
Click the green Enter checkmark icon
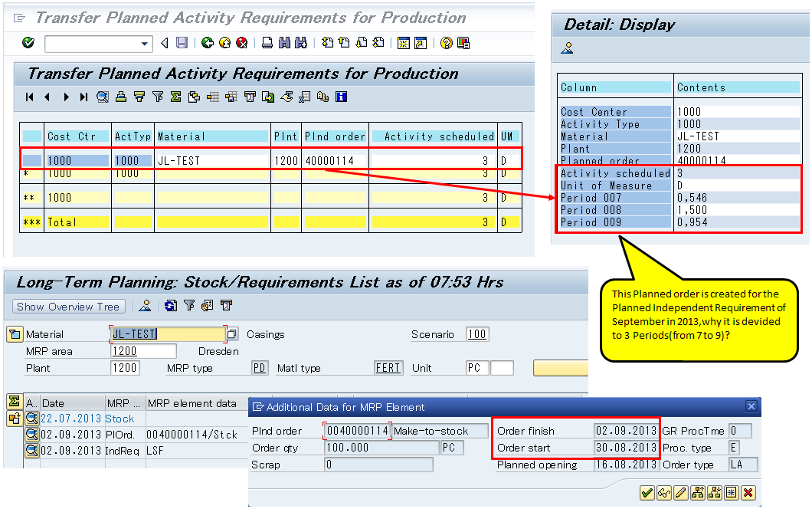[28, 43]
